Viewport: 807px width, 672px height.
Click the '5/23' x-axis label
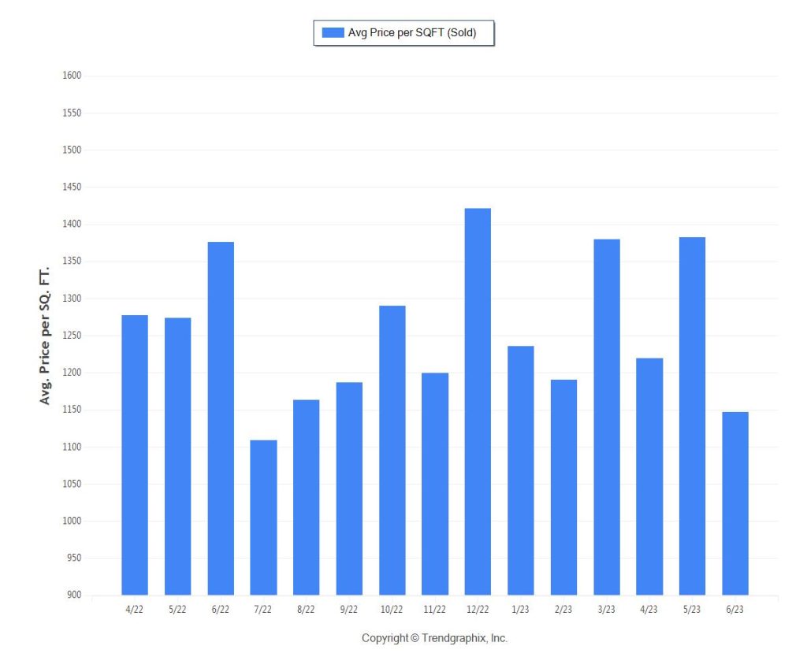point(692,609)
